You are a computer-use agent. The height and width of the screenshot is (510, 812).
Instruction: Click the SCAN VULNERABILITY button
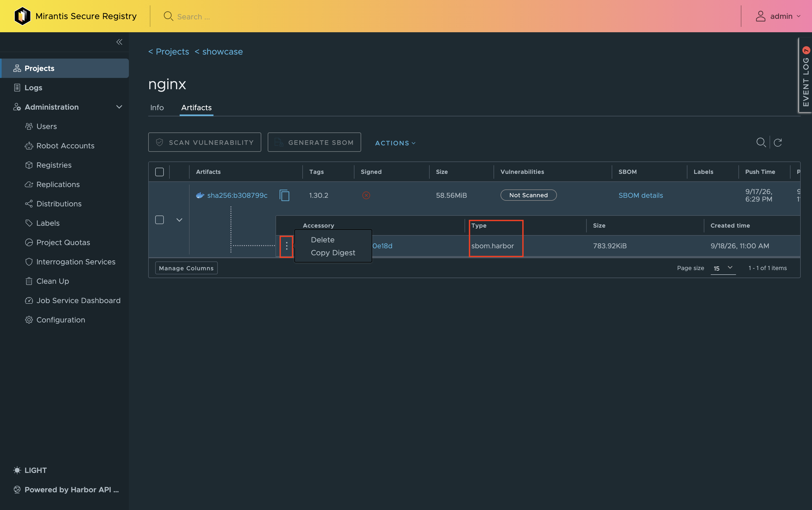pyautogui.click(x=205, y=142)
